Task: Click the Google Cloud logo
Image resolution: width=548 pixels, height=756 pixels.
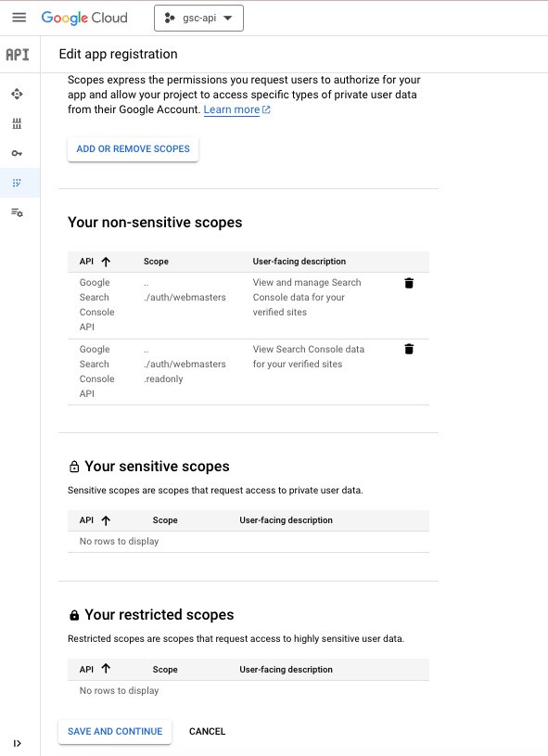Action: point(83,17)
